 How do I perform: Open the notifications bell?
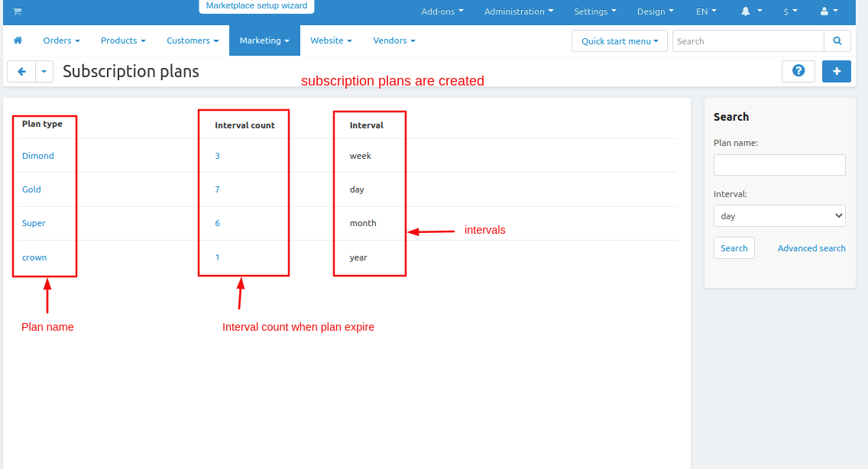[x=752, y=11]
